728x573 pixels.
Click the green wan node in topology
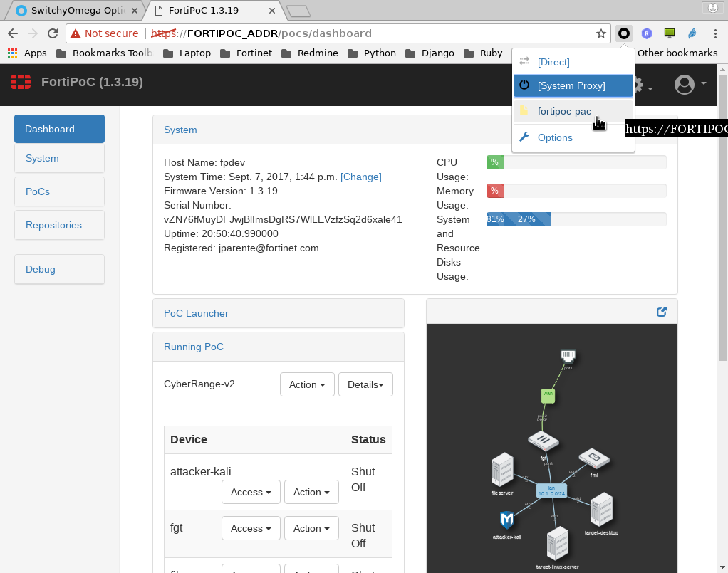(548, 394)
